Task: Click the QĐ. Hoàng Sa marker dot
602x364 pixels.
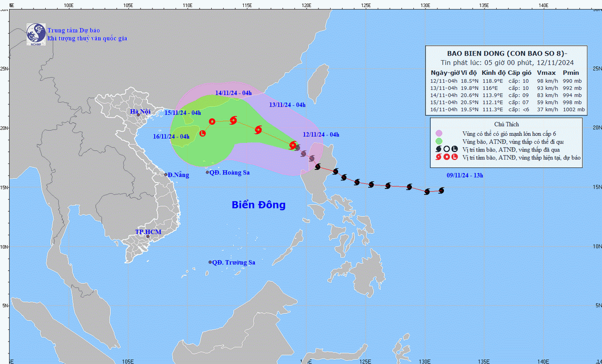Action: [x=207, y=172]
